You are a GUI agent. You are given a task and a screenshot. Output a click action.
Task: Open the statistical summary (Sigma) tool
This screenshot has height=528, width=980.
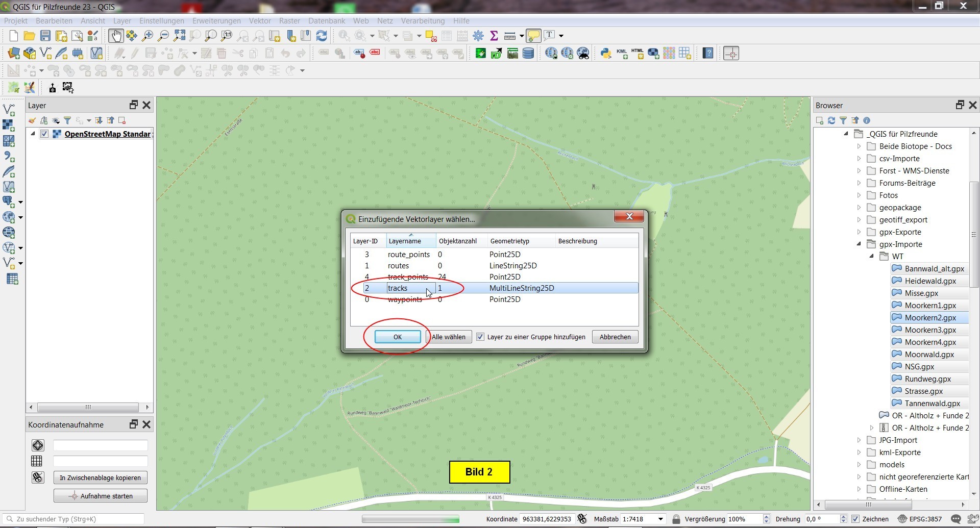[x=494, y=36]
